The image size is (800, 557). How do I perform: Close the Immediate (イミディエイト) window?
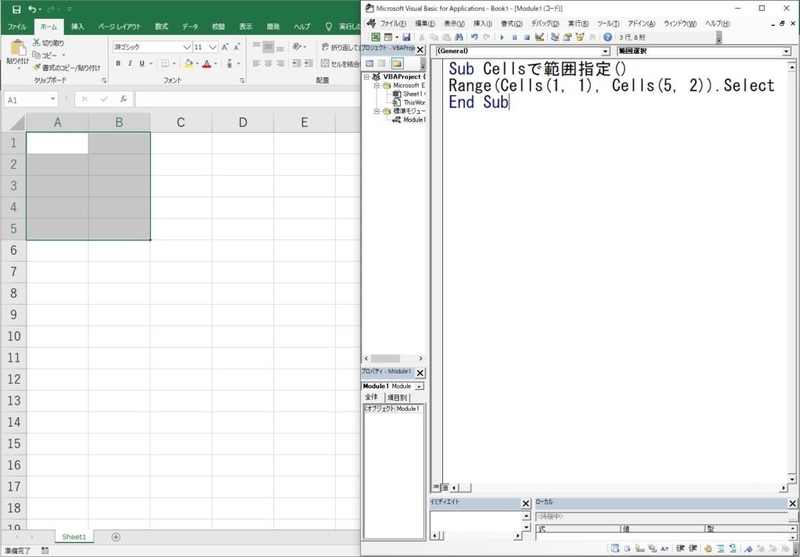[x=526, y=503]
